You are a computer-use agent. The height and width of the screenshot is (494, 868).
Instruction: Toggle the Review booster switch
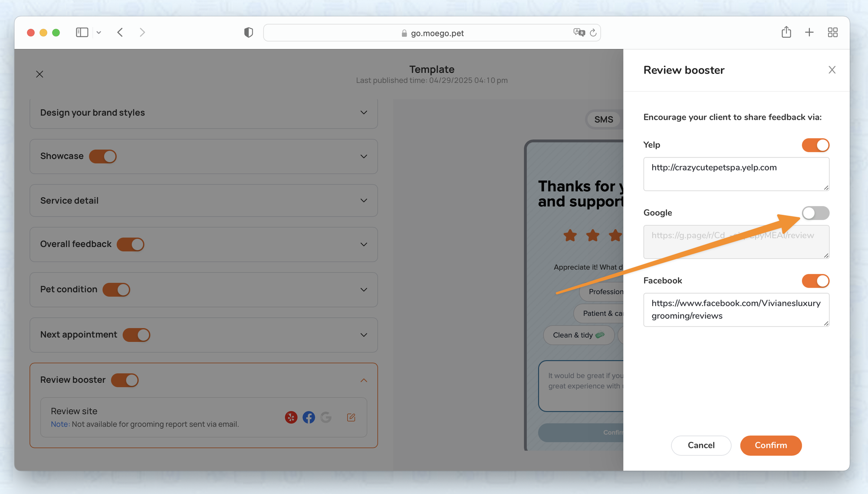point(125,380)
